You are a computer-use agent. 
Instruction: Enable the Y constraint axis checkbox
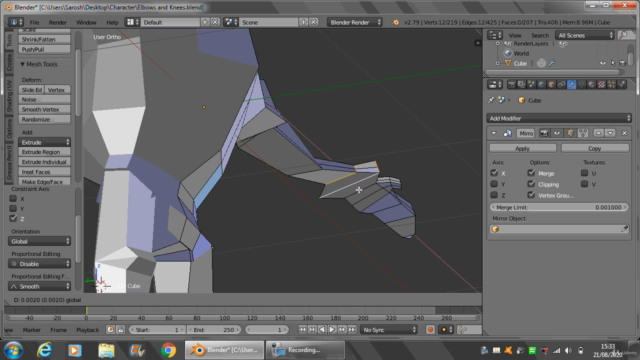(x=13, y=208)
